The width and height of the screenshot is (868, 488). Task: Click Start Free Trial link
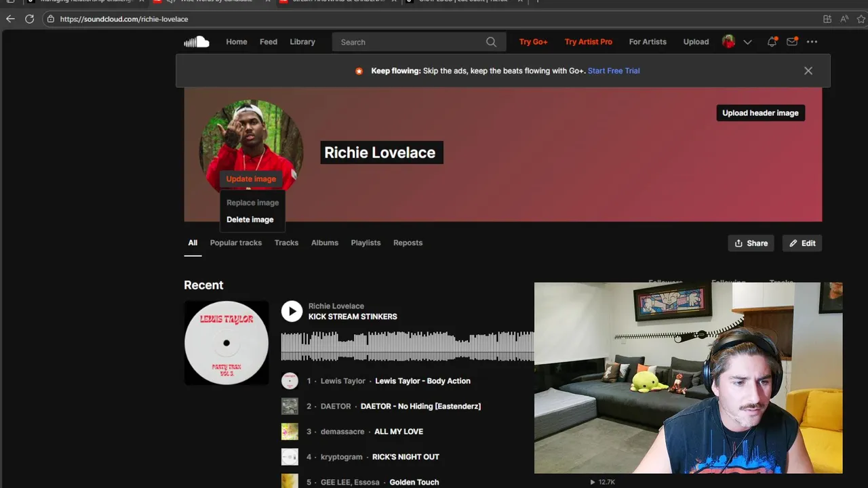[x=614, y=70]
